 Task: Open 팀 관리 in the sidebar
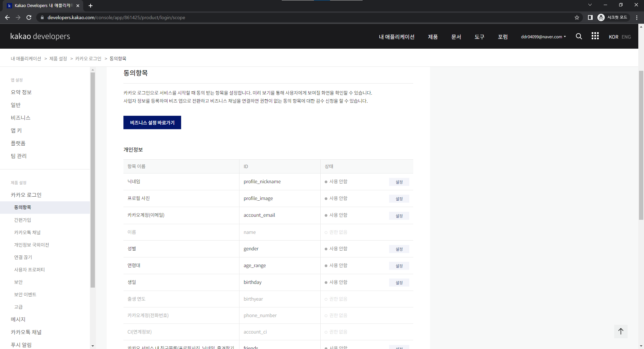tap(19, 156)
